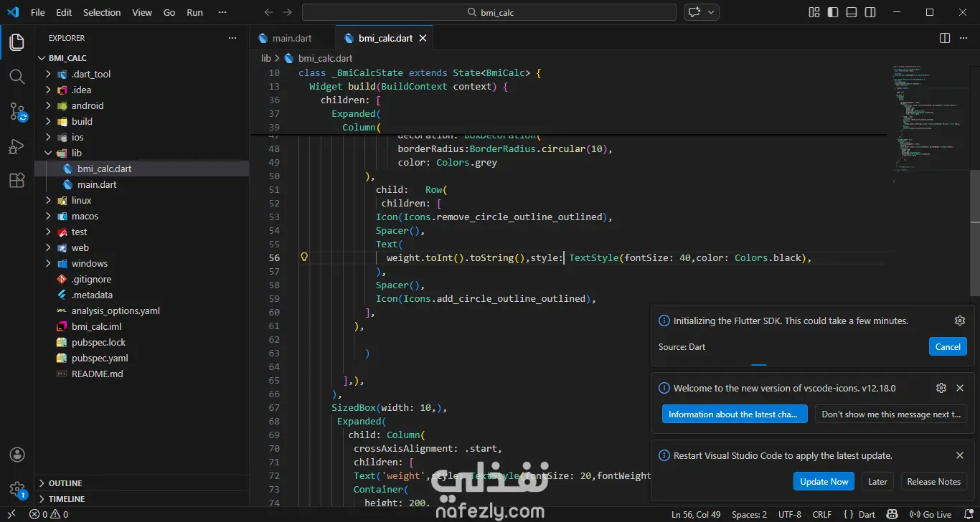Click Spaces: 2 indentation setting
Image resolution: width=980 pixels, height=522 pixels.
tap(749, 514)
